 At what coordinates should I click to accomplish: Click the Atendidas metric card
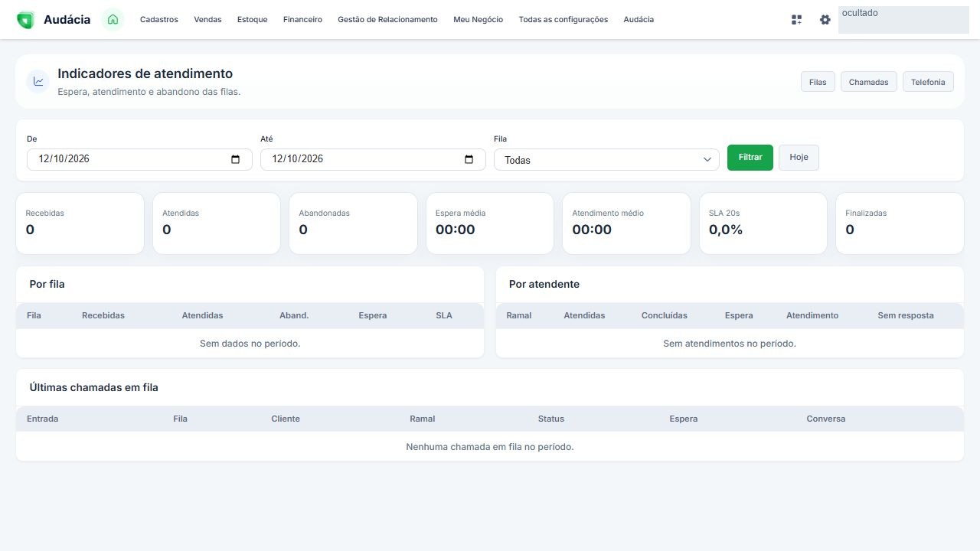pos(217,223)
